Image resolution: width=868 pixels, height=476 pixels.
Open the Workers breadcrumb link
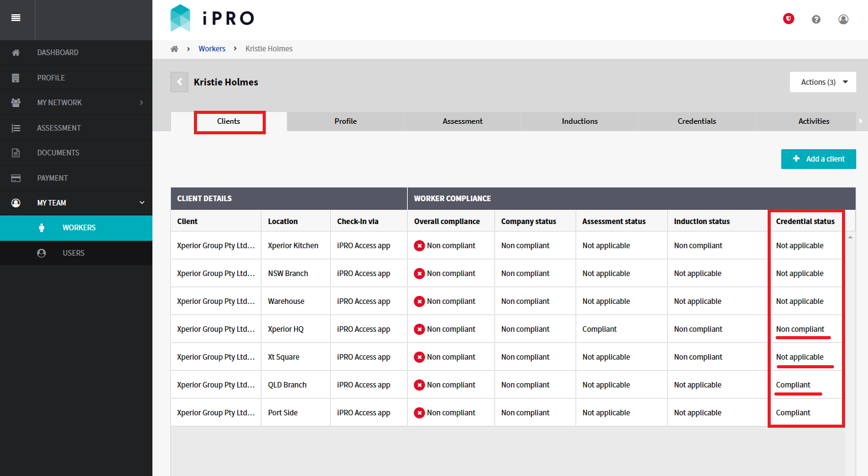(x=212, y=49)
